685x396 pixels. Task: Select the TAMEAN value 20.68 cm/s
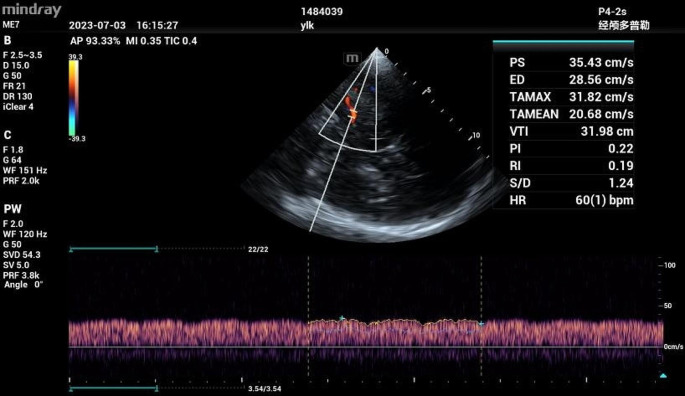[x=601, y=114]
